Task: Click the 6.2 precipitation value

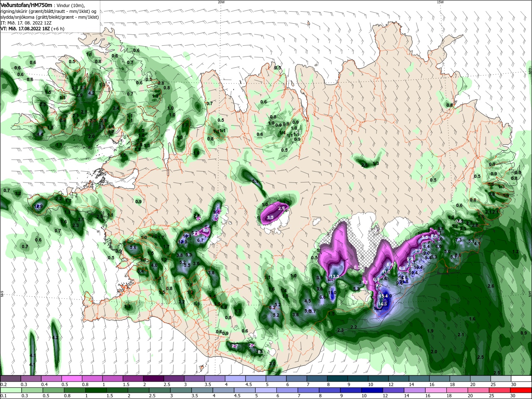Action: tap(273, 308)
